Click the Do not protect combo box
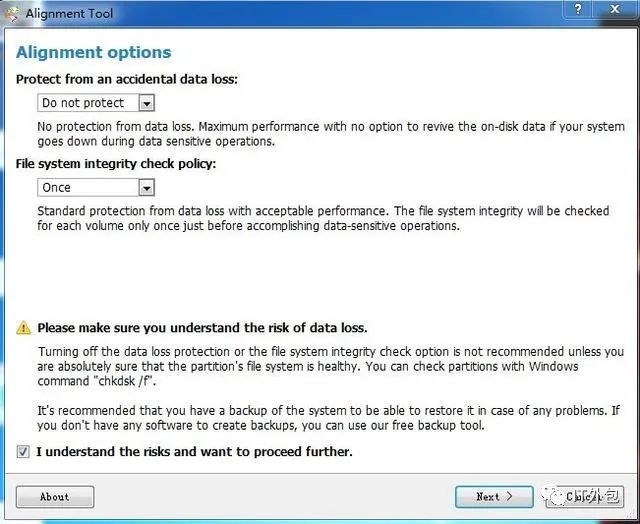Image resolution: width=640 pixels, height=524 pixels. (x=87, y=103)
